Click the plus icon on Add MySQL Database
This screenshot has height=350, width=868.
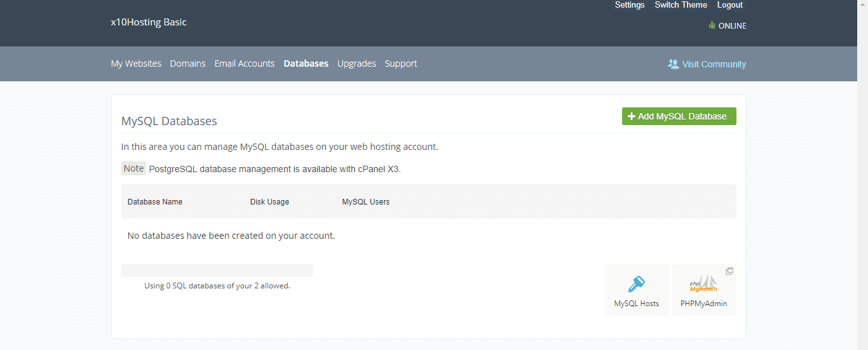[x=632, y=116]
